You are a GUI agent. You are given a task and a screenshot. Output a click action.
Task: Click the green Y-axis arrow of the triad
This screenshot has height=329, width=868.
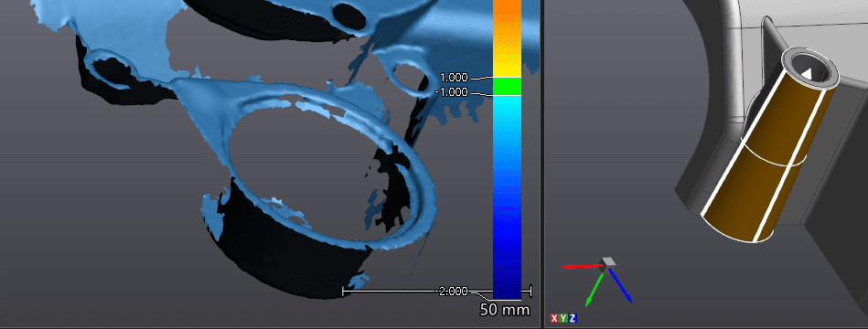pos(595,289)
